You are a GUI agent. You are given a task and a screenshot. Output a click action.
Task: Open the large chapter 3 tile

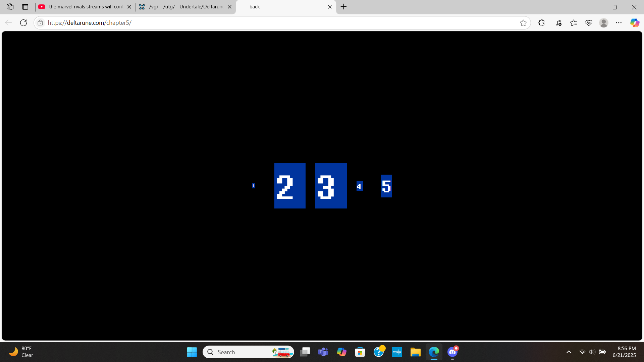(x=331, y=186)
